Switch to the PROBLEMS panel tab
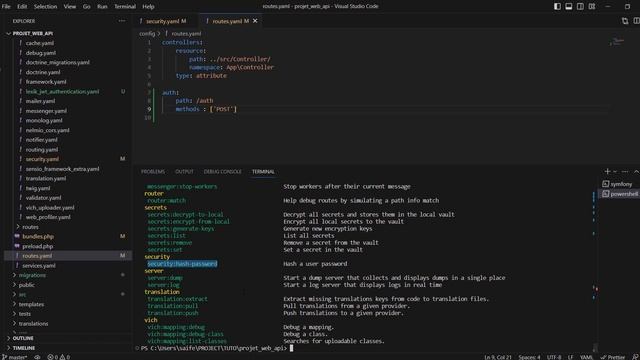This screenshot has height=360, width=640. (x=153, y=172)
